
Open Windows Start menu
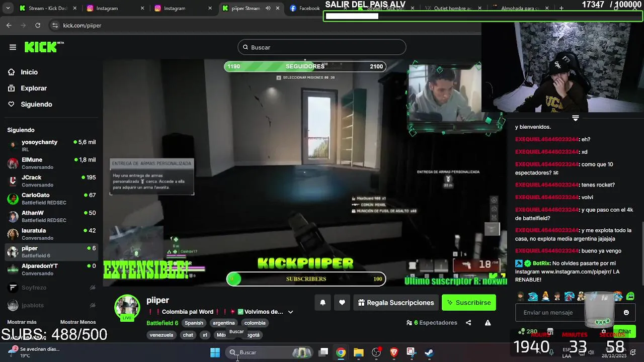tap(215, 352)
